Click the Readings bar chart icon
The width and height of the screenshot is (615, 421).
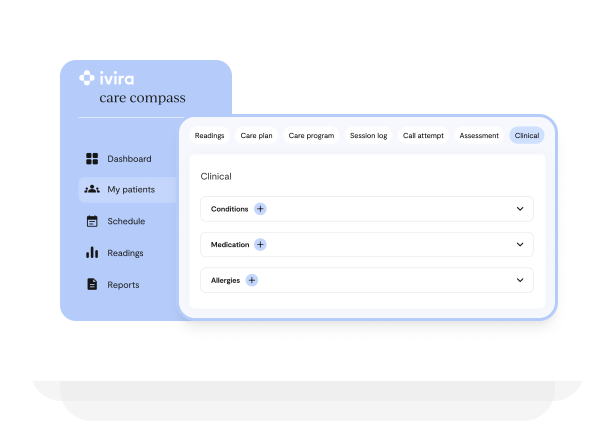pyautogui.click(x=92, y=253)
